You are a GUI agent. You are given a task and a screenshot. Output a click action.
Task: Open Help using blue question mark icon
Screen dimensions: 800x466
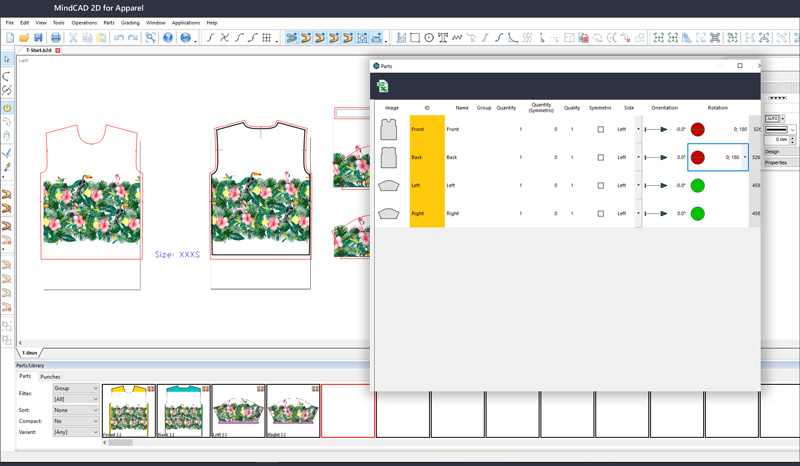(168, 37)
